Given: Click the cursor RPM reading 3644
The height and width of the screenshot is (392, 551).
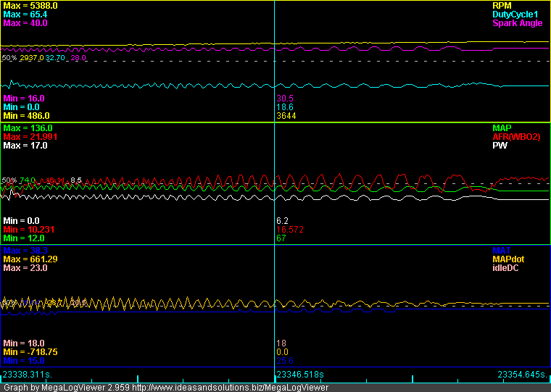Looking at the screenshot, I should tap(286, 115).
